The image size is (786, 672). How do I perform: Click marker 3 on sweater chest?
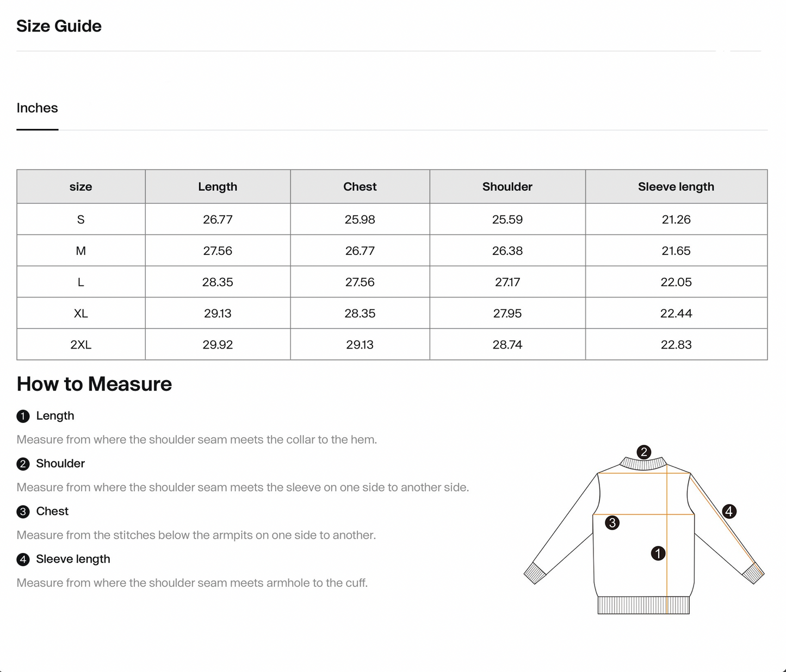[612, 523]
